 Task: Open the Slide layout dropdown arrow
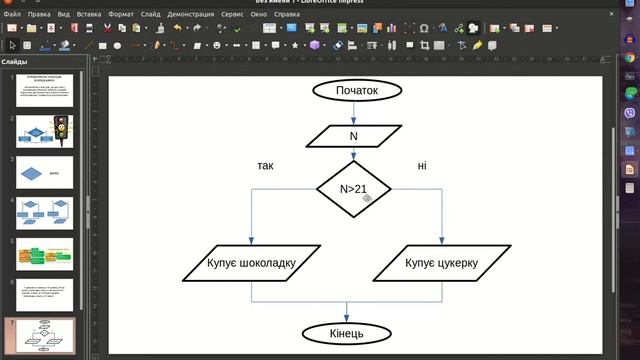(557, 28)
